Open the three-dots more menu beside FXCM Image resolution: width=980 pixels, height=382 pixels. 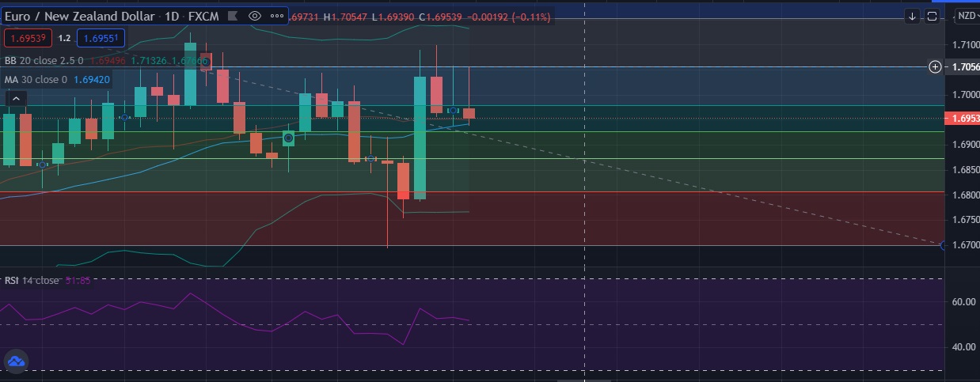pos(276,16)
